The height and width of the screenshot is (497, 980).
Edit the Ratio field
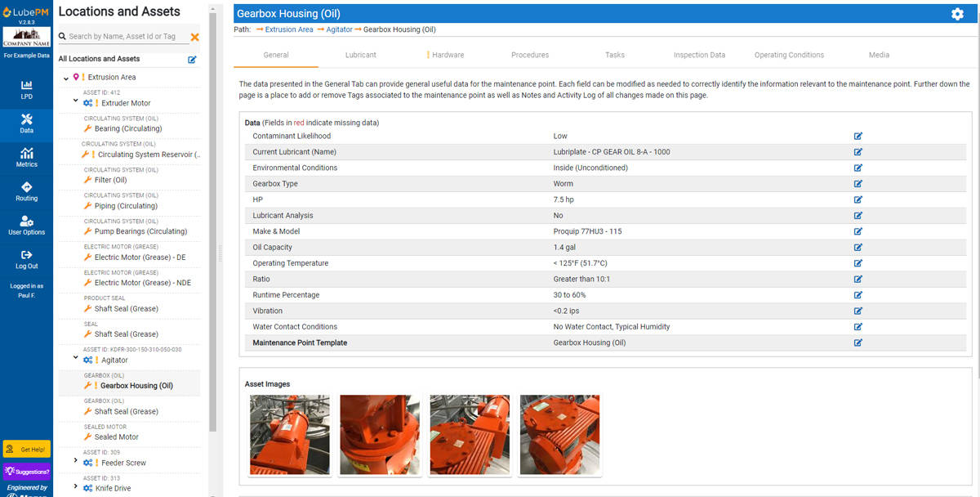(858, 279)
